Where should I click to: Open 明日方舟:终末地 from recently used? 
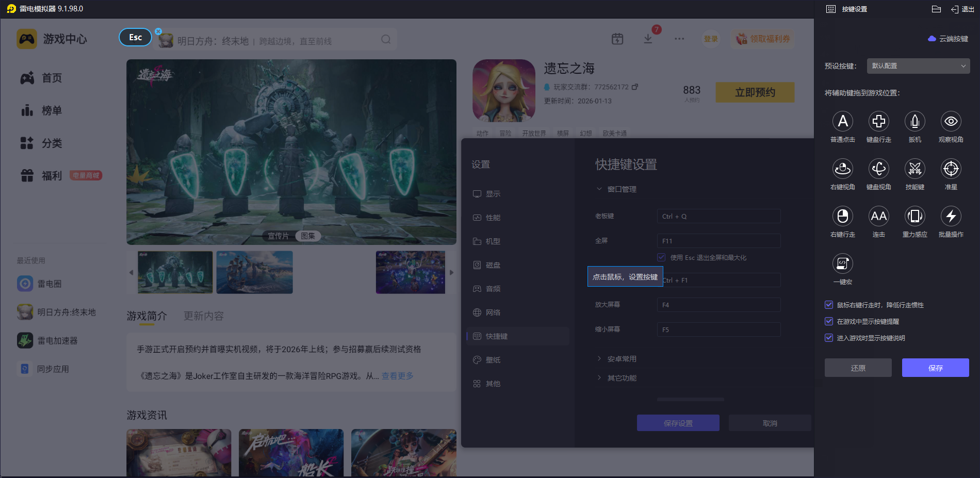click(57, 312)
